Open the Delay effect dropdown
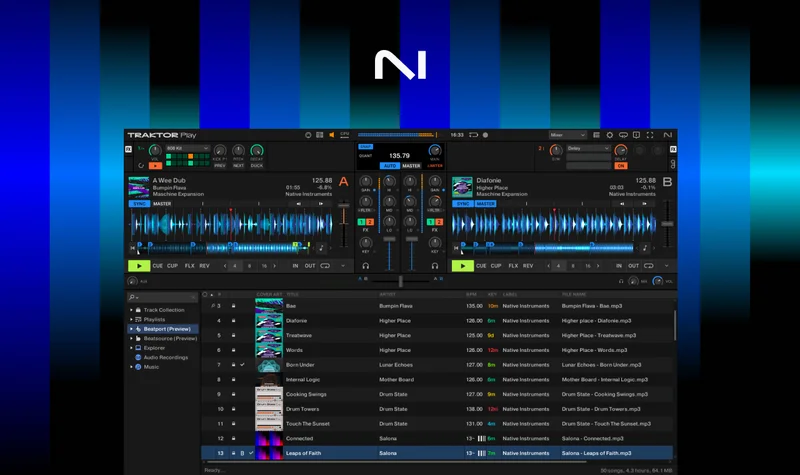The image size is (800, 475). [588, 148]
